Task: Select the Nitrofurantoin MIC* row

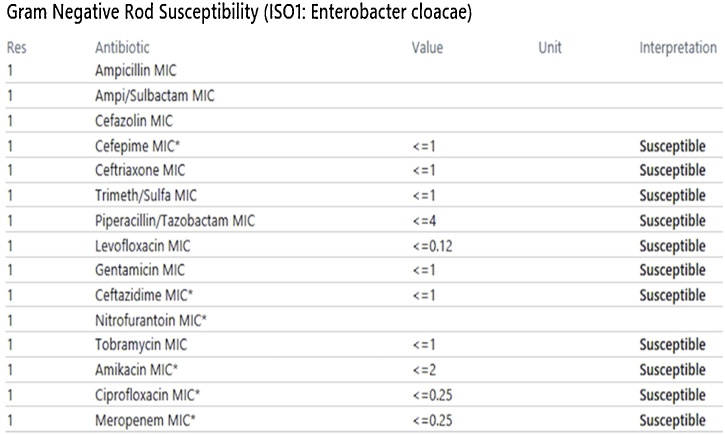Action: 364,320
